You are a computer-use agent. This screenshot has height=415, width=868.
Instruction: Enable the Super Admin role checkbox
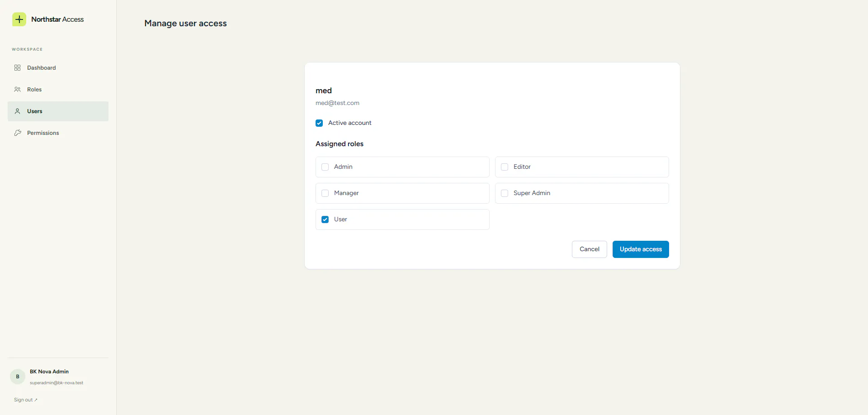(505, 193)
